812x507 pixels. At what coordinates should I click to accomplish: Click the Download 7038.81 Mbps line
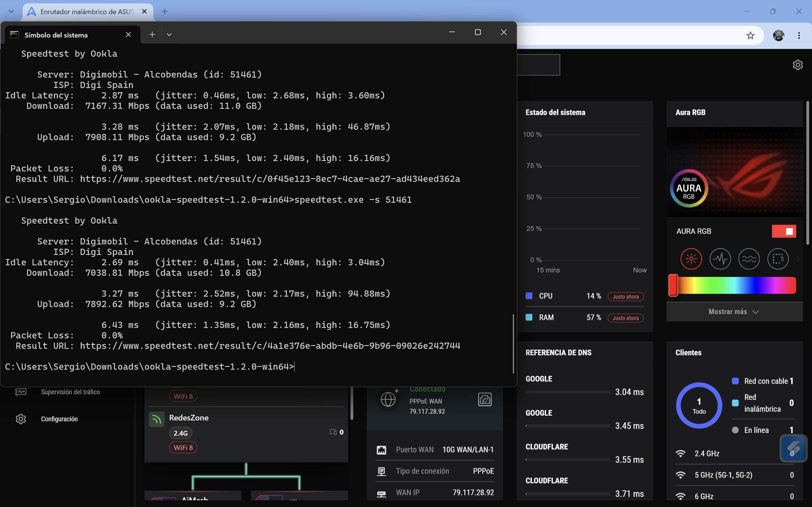pyautogui.click(x=144, y=273)
